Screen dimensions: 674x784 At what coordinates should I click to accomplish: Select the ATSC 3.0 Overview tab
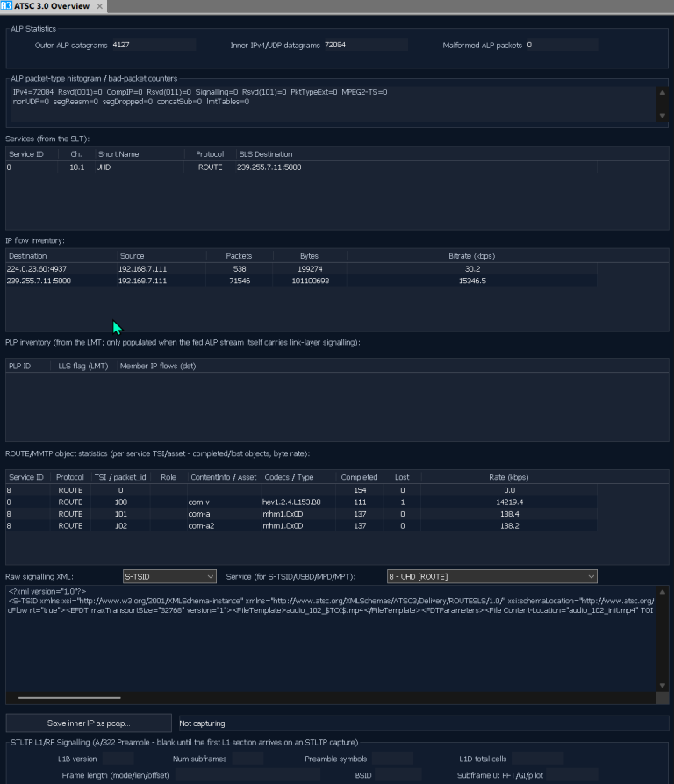coord(53,6)
